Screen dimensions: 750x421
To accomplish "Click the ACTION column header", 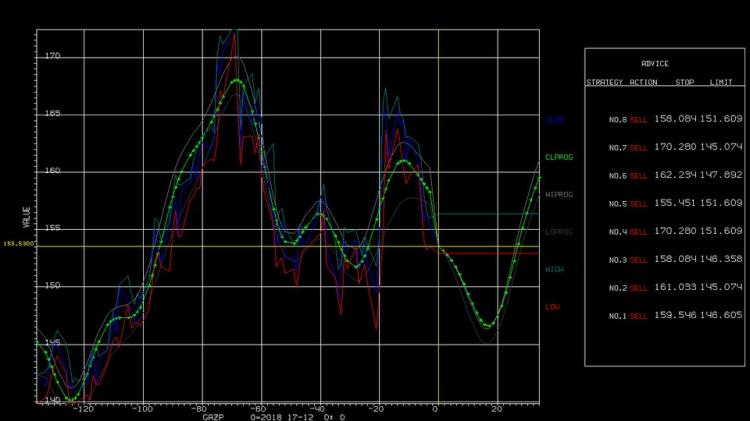I will coord(643,82).
